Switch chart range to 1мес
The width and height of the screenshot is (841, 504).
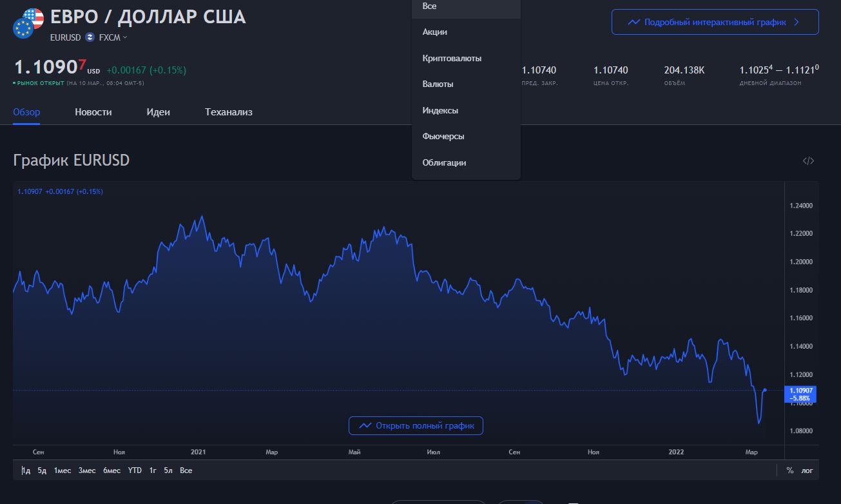tap(63, 470)
